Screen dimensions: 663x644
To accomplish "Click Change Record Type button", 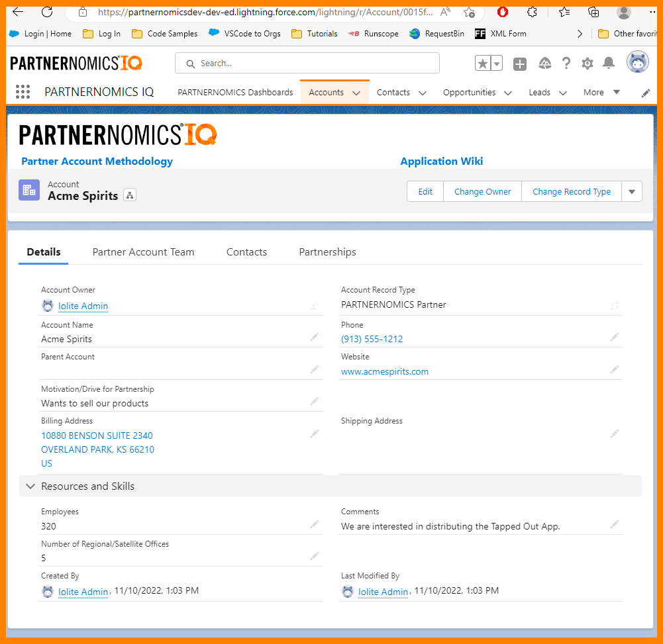I will pos(572,191).
